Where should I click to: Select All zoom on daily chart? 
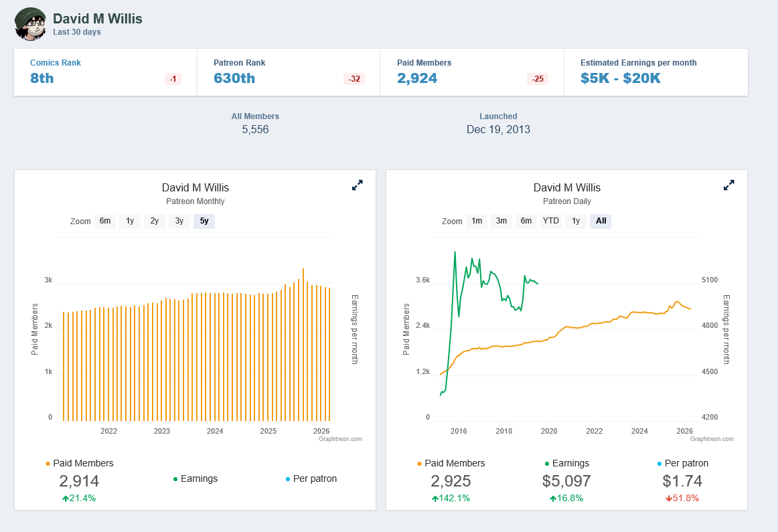pyautogui.click(x=601, y=221)
